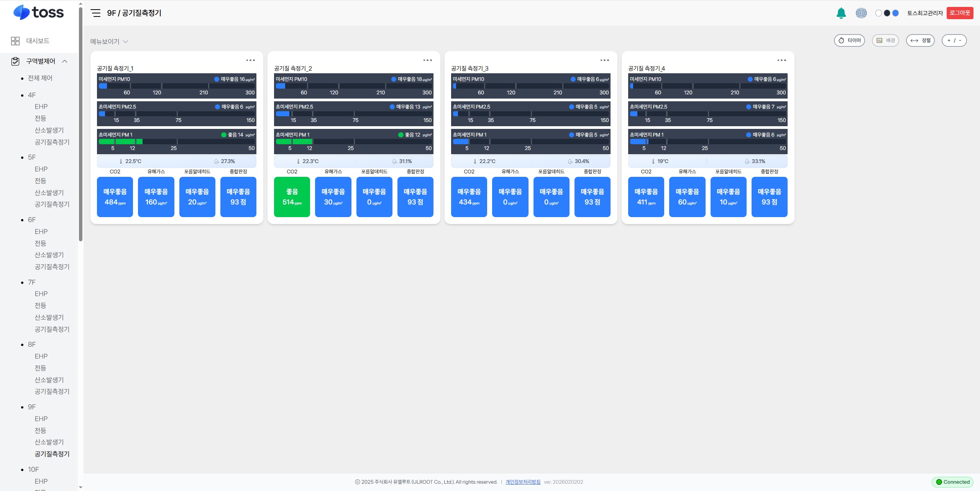
Task: Open three-dot menu of 공기질 측정기_2
Action: point(427,60)
